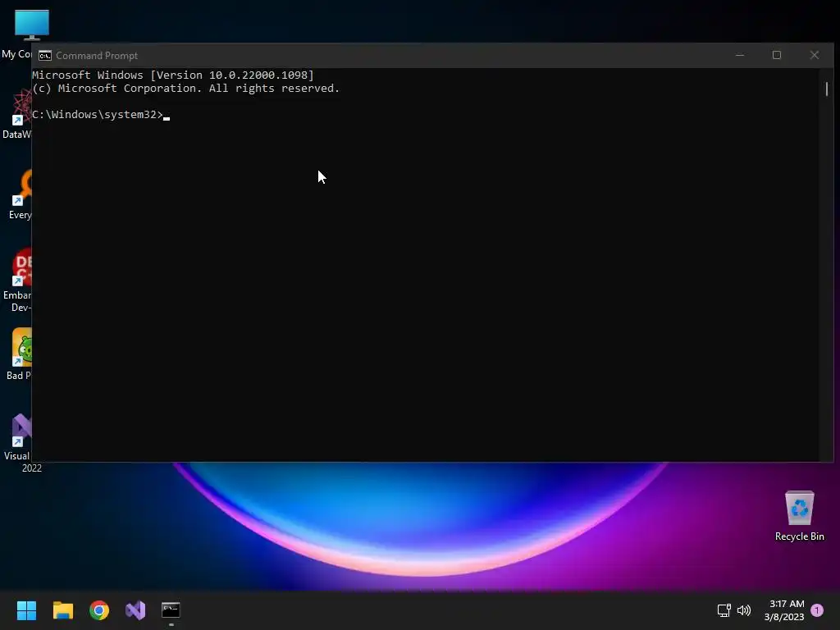Open the Windows Start menu
The width and height of the screenshot is (840, 630).
(26, 610)
